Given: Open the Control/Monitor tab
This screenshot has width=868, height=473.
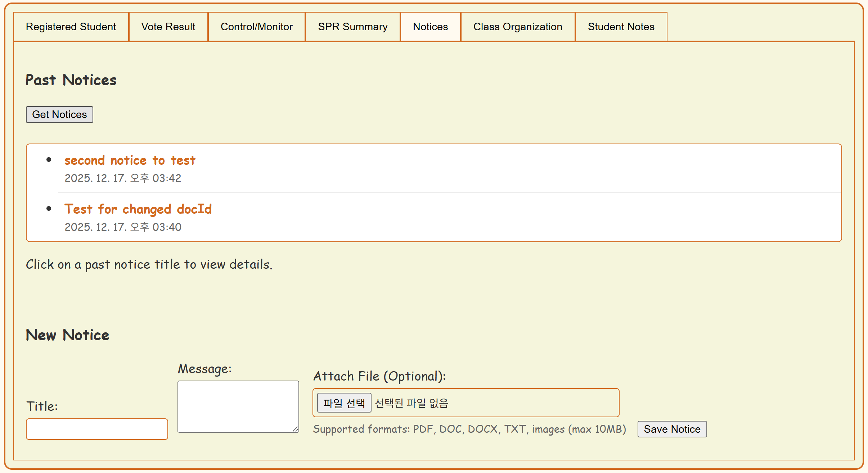Looking at the screenshot, I should pos(256,27).
